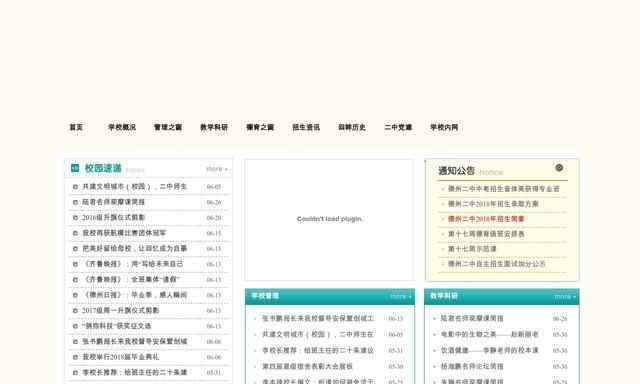640x384 pixels.
Task: Click more link in 学校管理 panel header
Action: point(400,296)
